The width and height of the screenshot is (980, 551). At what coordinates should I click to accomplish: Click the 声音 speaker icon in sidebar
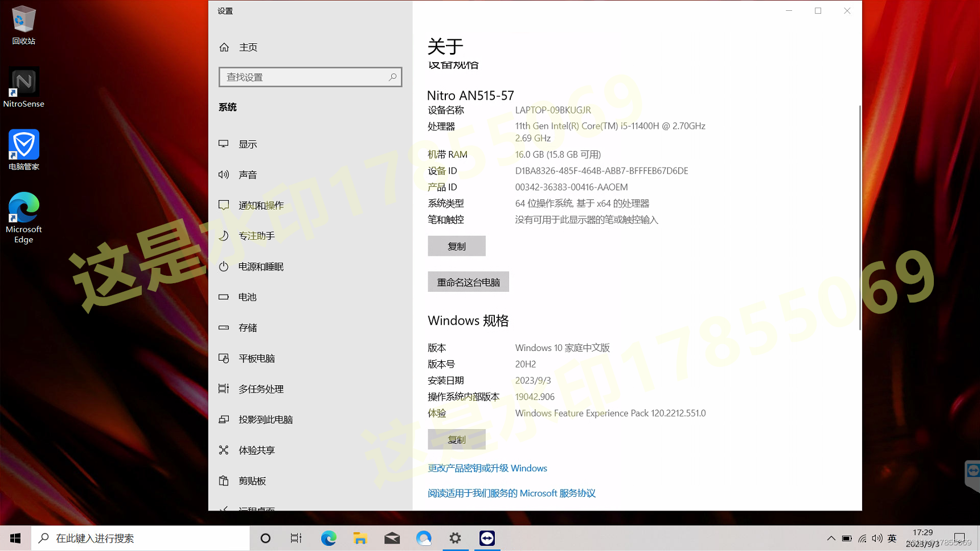224,175
